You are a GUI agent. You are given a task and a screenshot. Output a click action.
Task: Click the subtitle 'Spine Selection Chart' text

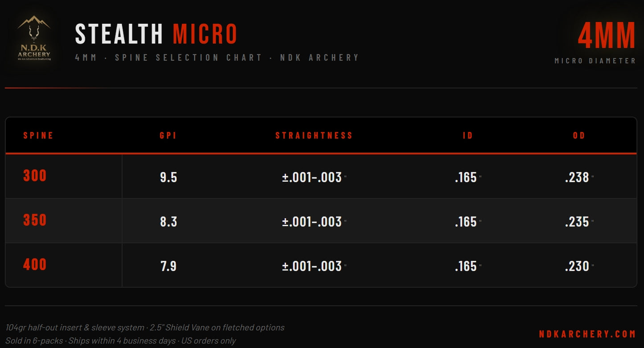pos(189,58)
